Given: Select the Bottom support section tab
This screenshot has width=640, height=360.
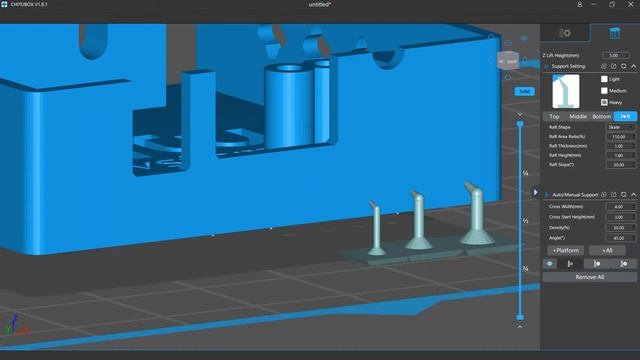Looking at the screenshot, I should [601, 116].
